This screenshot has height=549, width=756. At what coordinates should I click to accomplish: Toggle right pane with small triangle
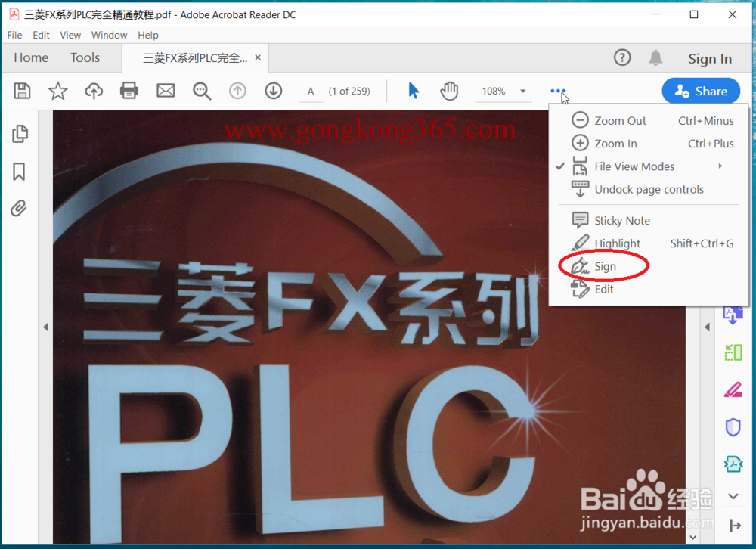[707, 327]
